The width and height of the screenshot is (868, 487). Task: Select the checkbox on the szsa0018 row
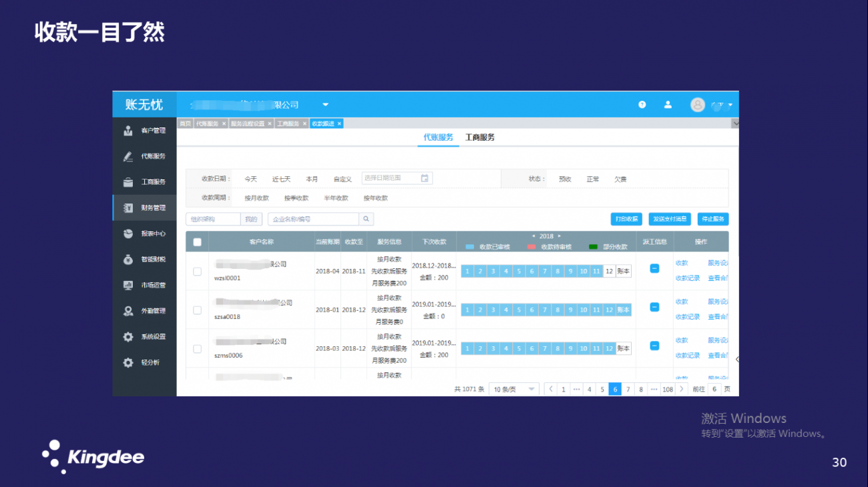pos(197,310)
